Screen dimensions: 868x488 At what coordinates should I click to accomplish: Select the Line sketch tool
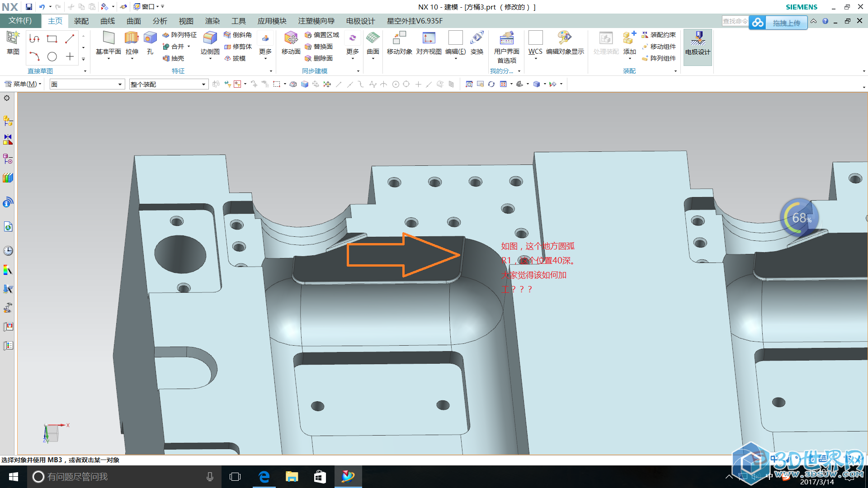click(70, 39)
